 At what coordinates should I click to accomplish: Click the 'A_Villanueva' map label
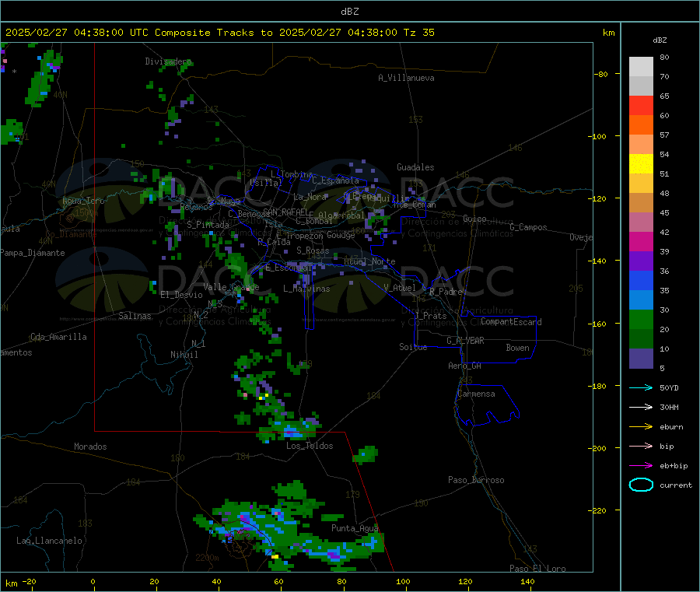click(x=406, y=78)
